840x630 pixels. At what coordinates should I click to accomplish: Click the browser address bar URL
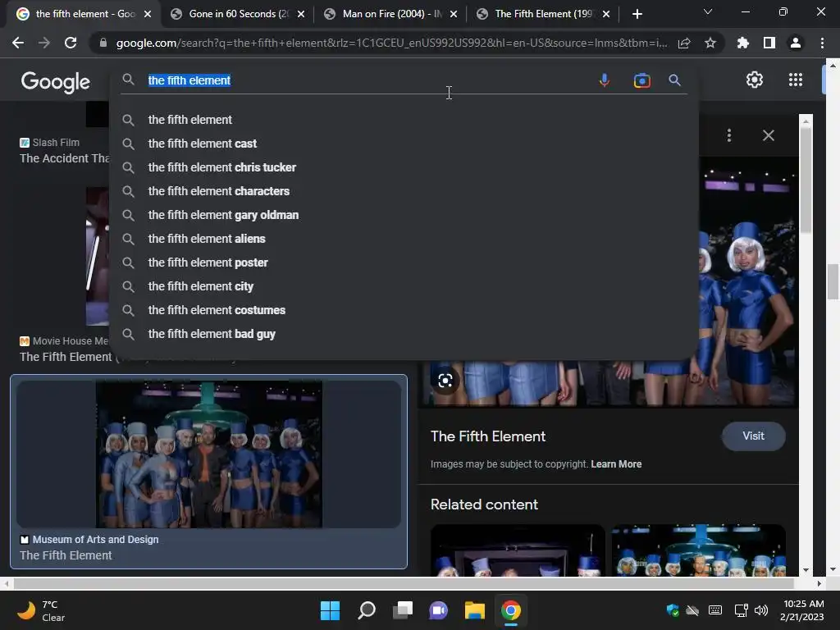[x=391, y=43]
